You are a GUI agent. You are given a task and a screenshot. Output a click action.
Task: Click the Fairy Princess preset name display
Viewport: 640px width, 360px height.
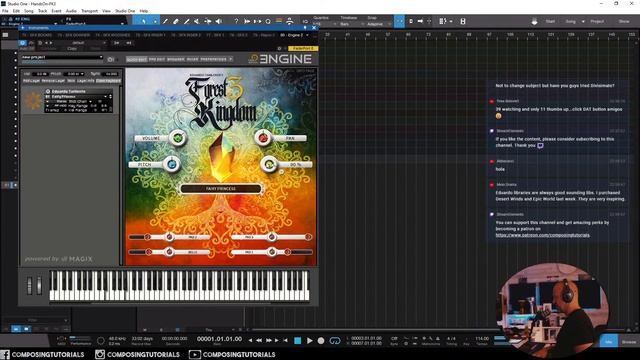[221, 189]
